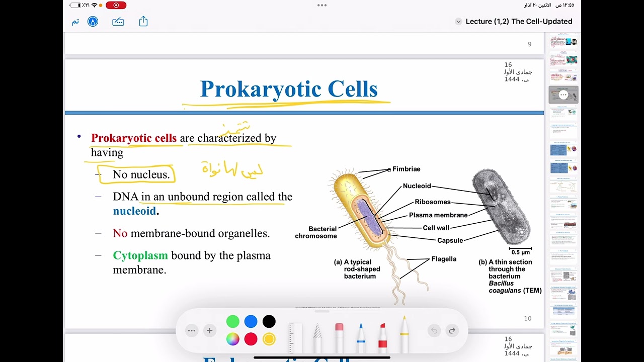This screenshot has height=362, width=644.
Task: Tap the red screen recording indicator
Action: [x=116, y=5]
